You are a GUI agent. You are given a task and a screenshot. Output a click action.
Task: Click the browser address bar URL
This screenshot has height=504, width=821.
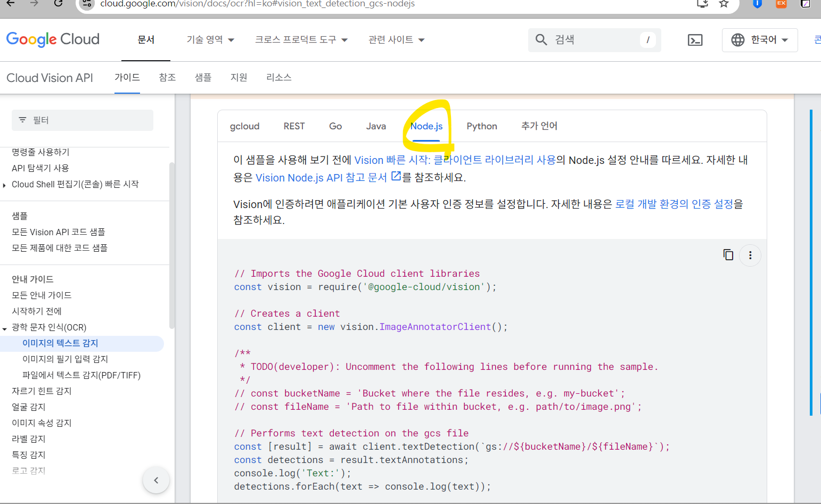(x=258, y=4)
